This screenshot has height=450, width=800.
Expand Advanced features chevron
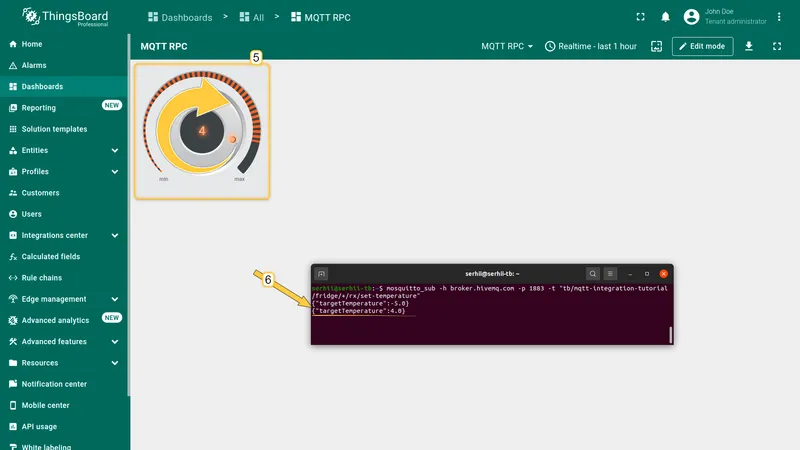pyautogui.click(x=115, y=342)
